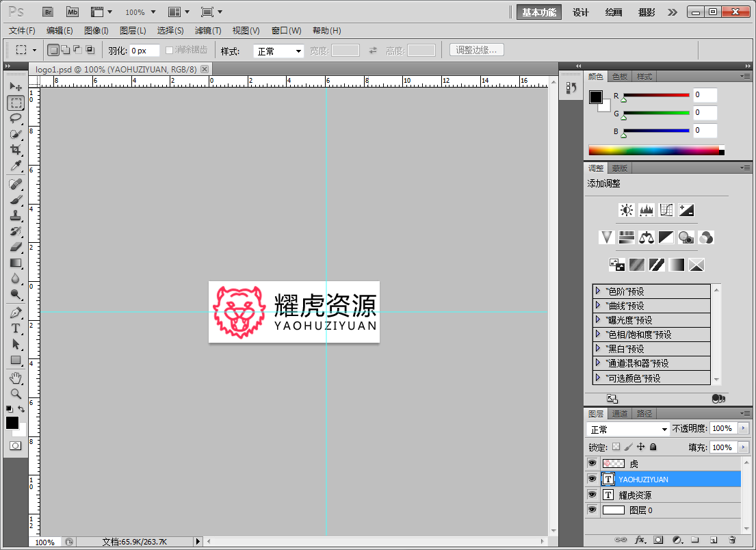Image resolution: width=756 pixels, height=550 pixels.
Task: Hide the 虎 layer visibility
Action: [x=592, y=463]
